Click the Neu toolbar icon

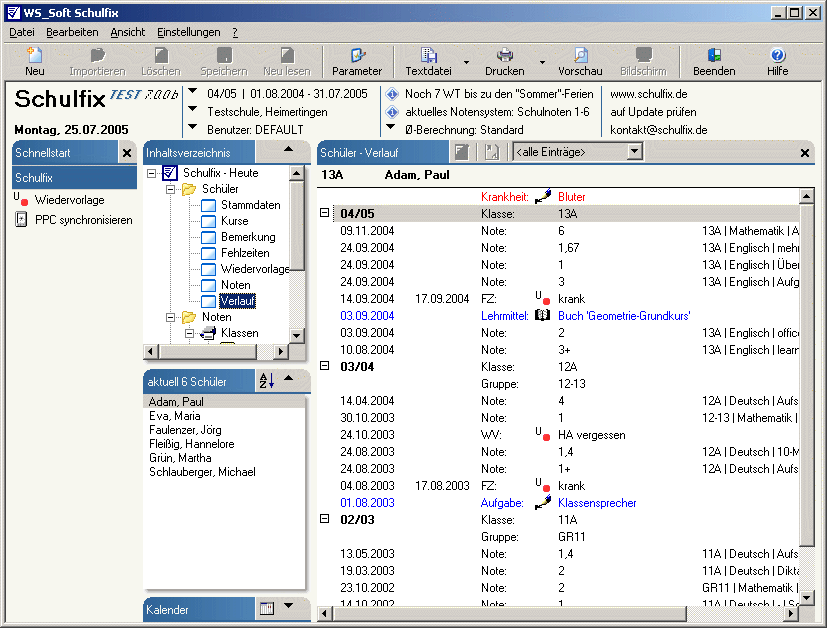tap(35, 56)
